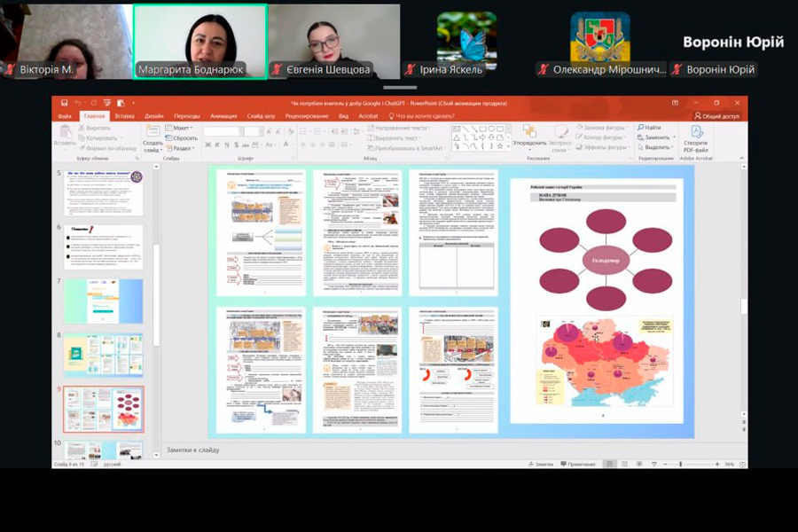Click Копировать (Copy) in the clipboard group
This screenshot has height=532, width=798.
pyautogui.click(x=98, y=138)
